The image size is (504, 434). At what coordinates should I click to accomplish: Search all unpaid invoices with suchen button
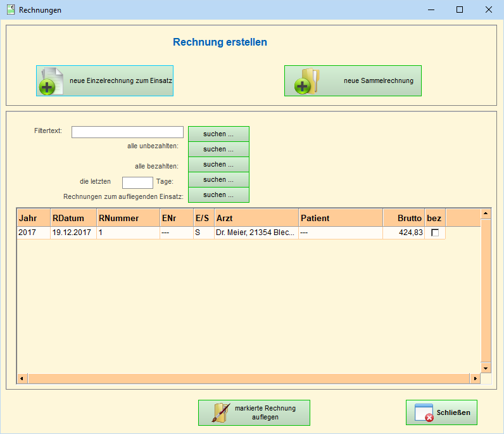(x=218, y=150)
